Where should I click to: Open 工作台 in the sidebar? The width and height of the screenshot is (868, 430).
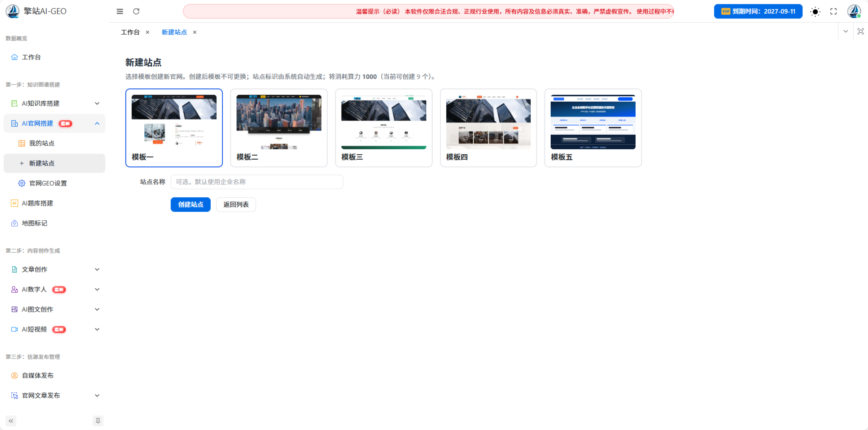click(54, 57)
